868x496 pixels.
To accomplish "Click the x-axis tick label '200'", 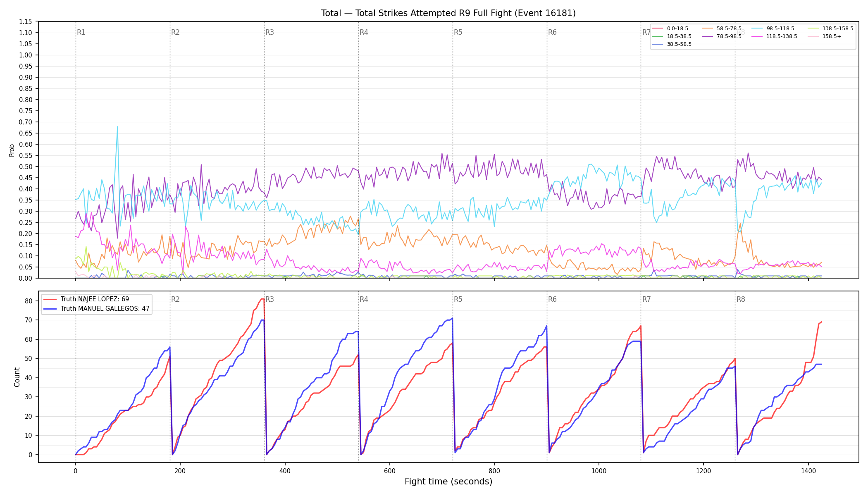I will (180, 471).
